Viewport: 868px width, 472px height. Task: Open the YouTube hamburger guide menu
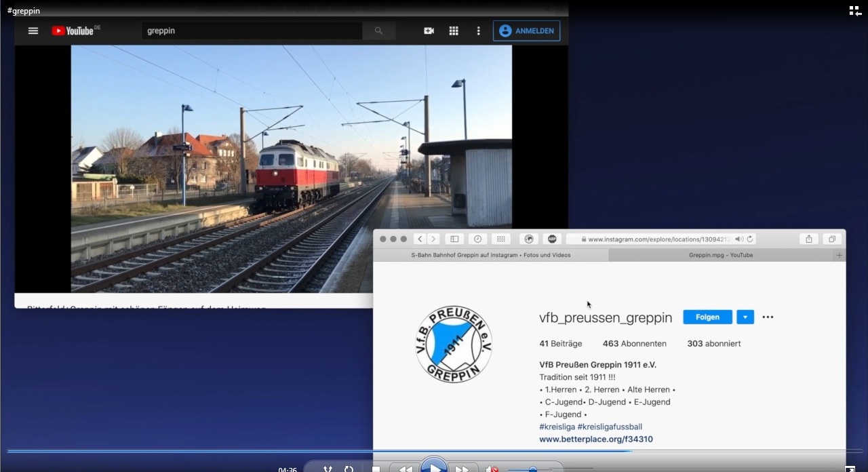coord(33,31)
